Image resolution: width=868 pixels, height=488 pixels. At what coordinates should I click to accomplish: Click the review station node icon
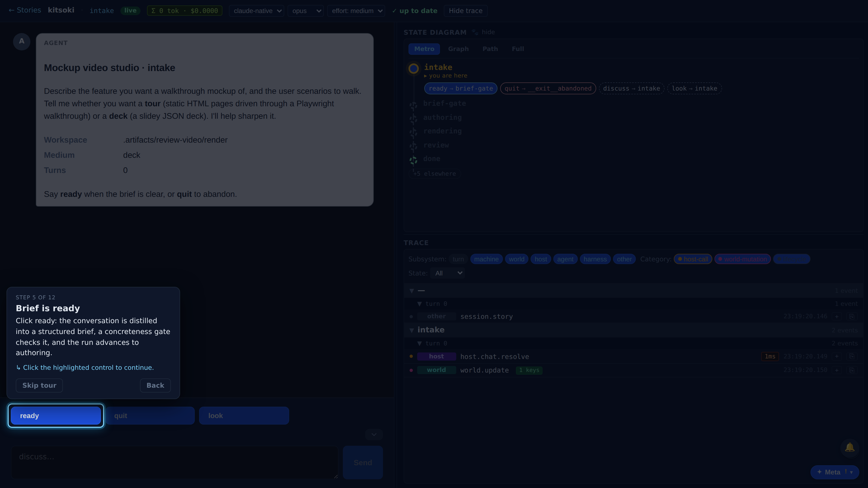[x=413, y=146]
